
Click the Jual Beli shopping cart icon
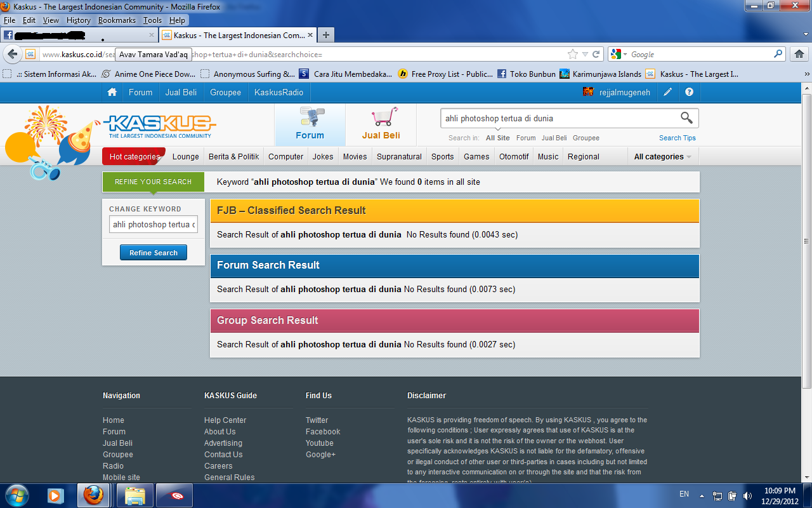[x=384, y=117]
